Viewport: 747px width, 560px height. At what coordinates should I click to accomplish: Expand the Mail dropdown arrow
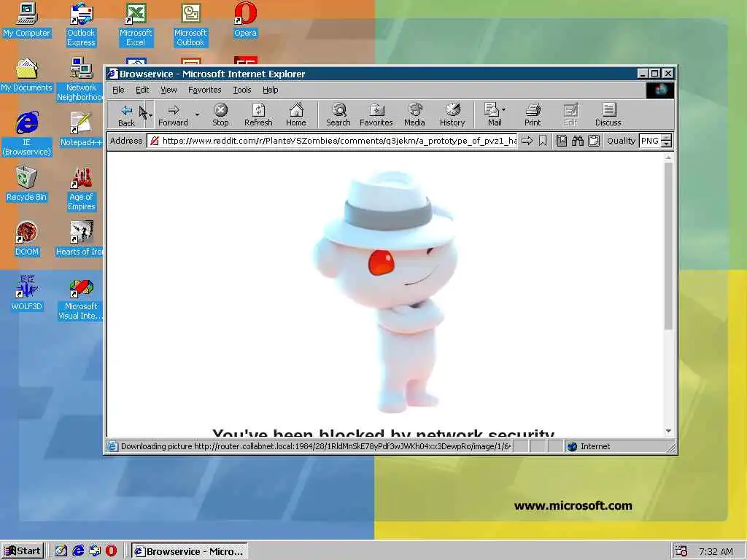504,109
